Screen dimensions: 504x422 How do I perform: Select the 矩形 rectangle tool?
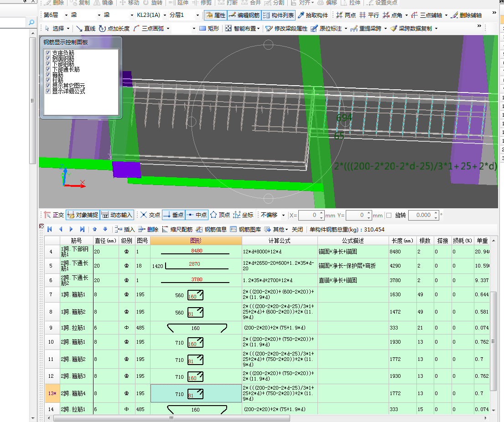209,29
